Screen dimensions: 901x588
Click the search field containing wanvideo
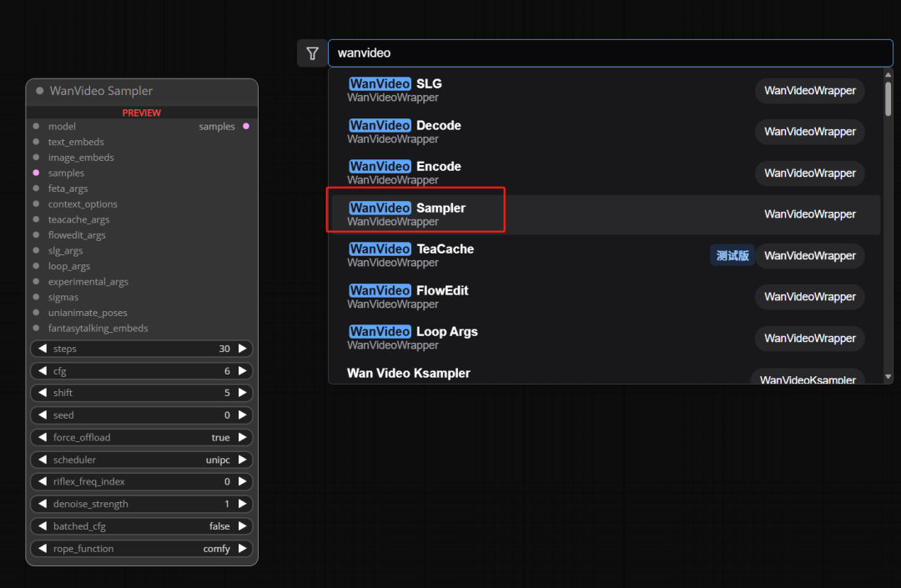point(609,53)
